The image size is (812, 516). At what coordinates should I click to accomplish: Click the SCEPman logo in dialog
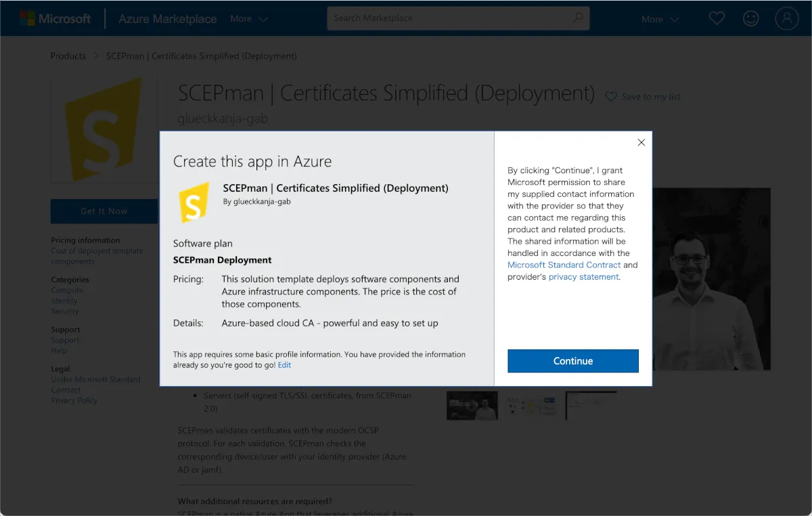pyautogui.click(x=193, y=202)
